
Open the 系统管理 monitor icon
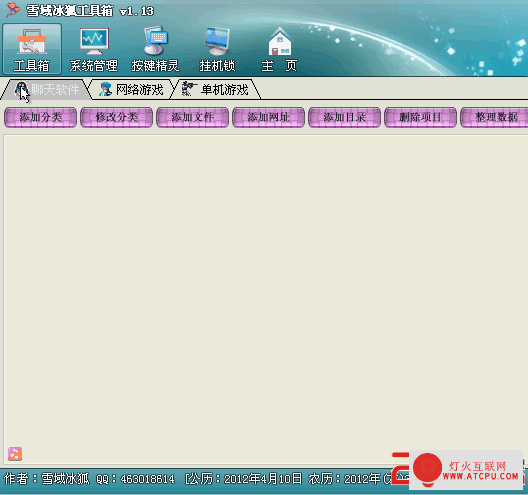(x=94, y=49)
